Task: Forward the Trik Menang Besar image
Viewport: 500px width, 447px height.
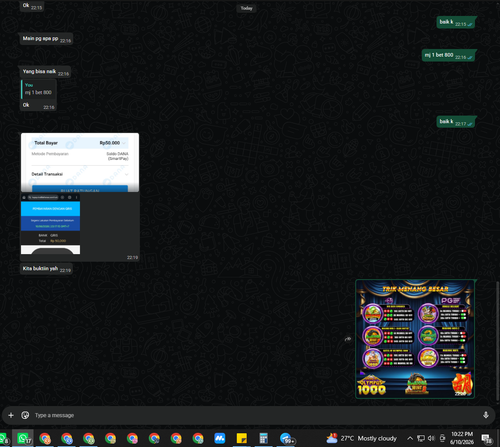Action: (x=348, y=339)
